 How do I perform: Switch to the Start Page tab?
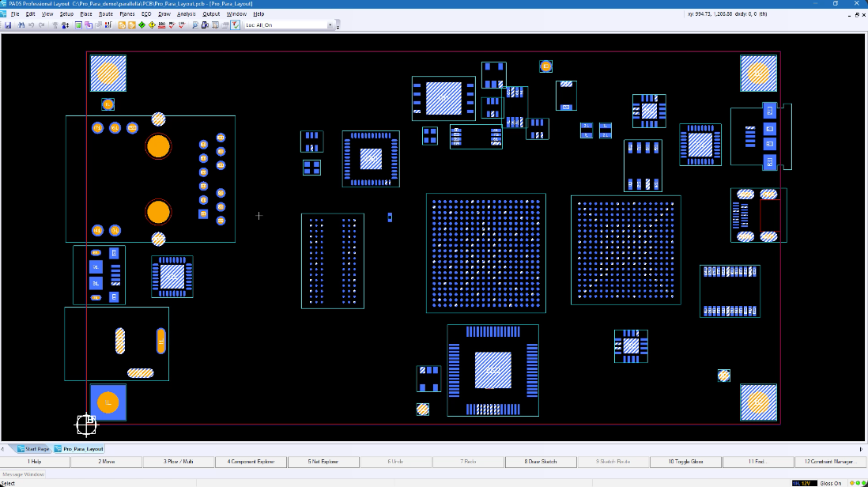point(35,447)
